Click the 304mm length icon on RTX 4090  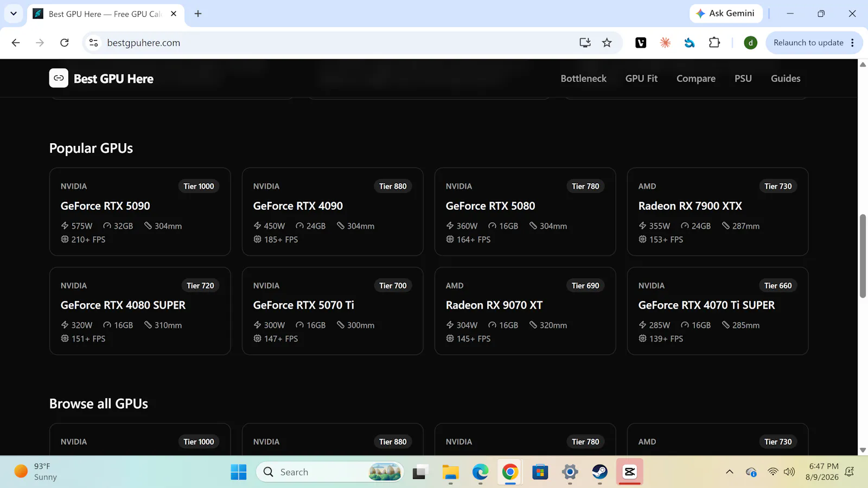[341, 226]
